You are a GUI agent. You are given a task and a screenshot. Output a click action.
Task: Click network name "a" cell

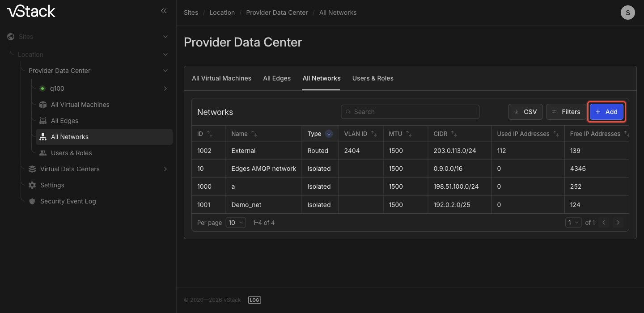coord(233,186)
